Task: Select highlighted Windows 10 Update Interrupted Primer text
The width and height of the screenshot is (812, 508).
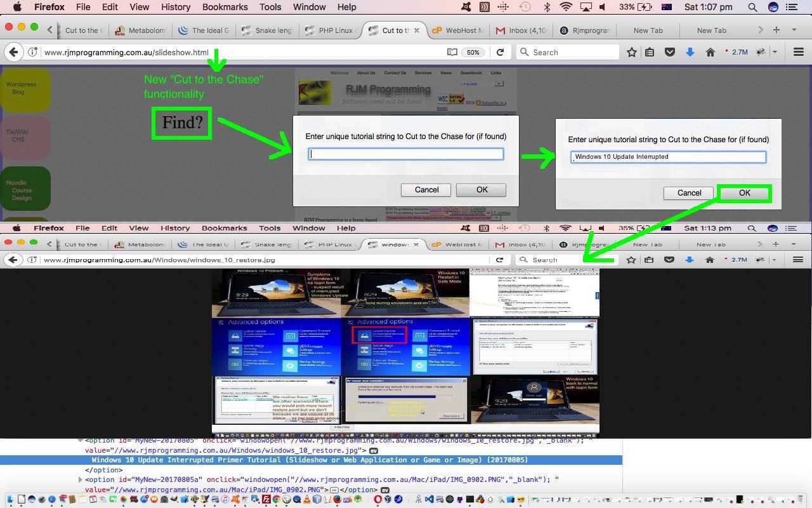Action: [x=310, y=460]
